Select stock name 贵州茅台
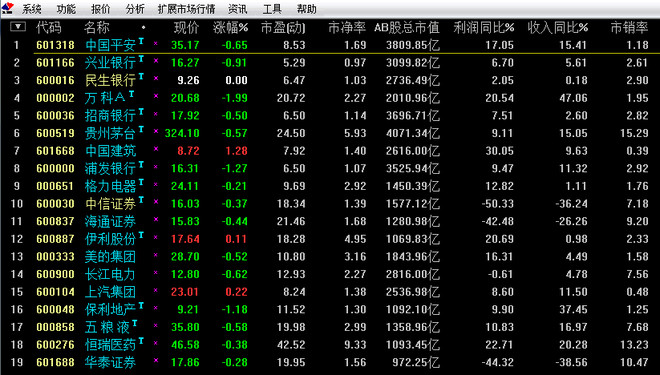The image size is (660, 375). [110, 133]
